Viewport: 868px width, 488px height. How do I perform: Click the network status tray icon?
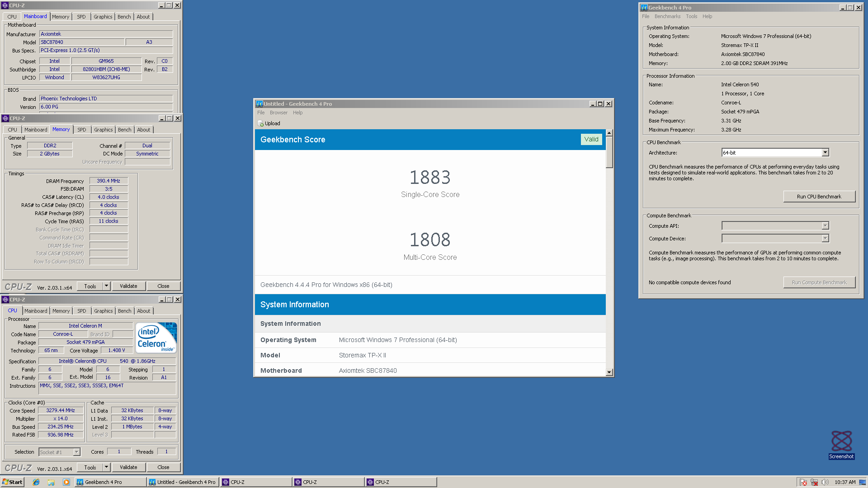pyautogui.click(x=814, y=482)
